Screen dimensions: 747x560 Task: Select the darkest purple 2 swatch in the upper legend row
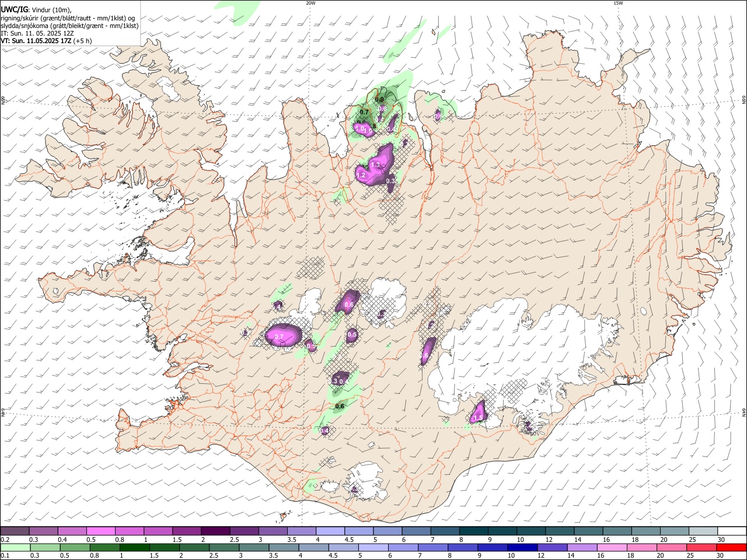click(215, 531)
